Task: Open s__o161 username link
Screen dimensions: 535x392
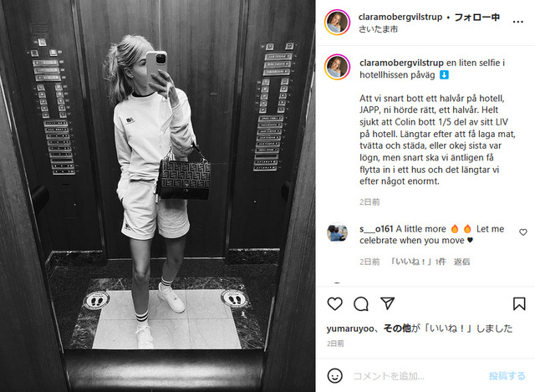Action: [x=376, y=229]
